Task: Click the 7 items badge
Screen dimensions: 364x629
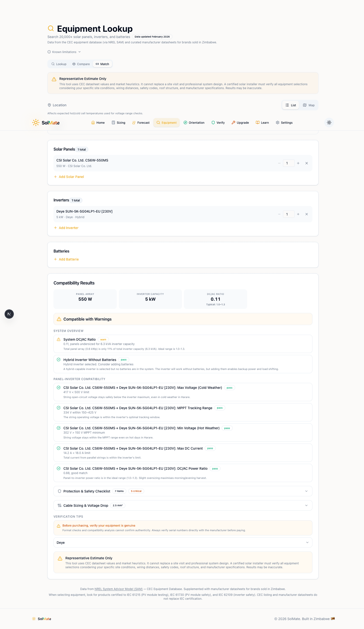Action: coord(119,491)
